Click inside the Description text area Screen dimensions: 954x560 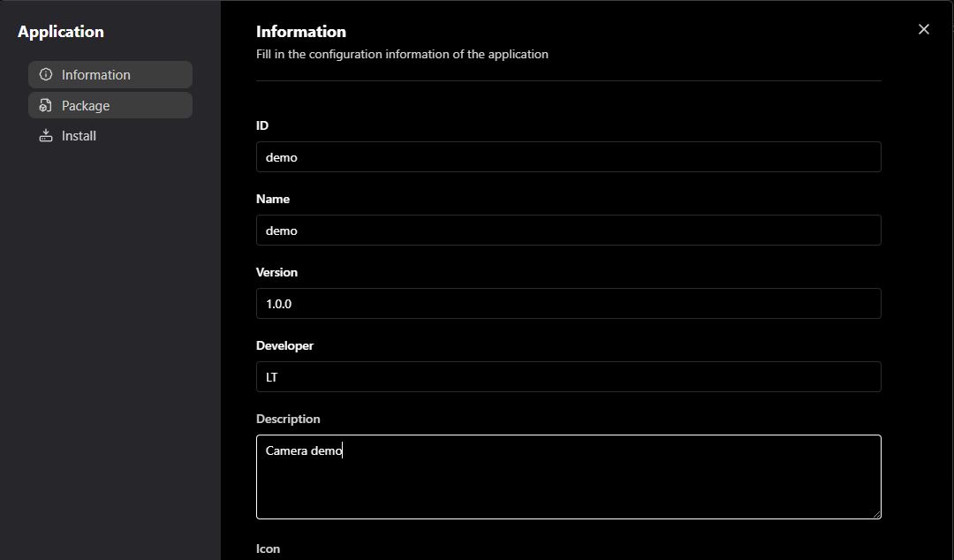click(x=568, y=477)
